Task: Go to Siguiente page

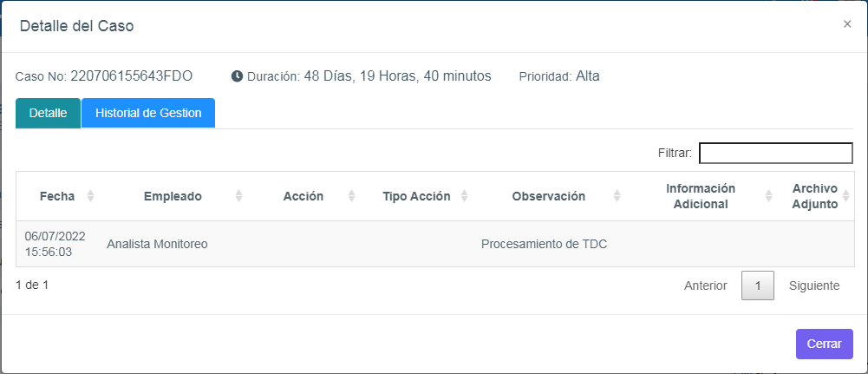Action: point(814,285)
